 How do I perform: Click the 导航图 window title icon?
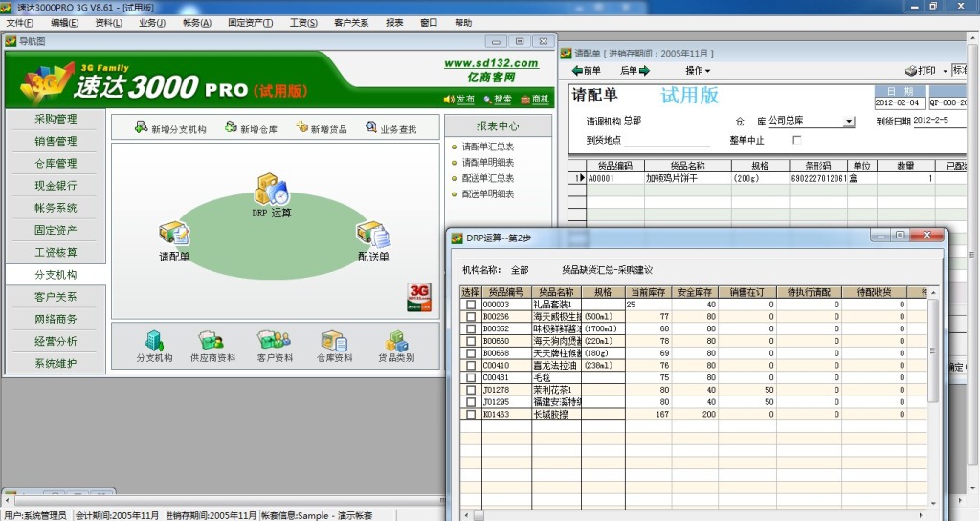tap(11, 41)
